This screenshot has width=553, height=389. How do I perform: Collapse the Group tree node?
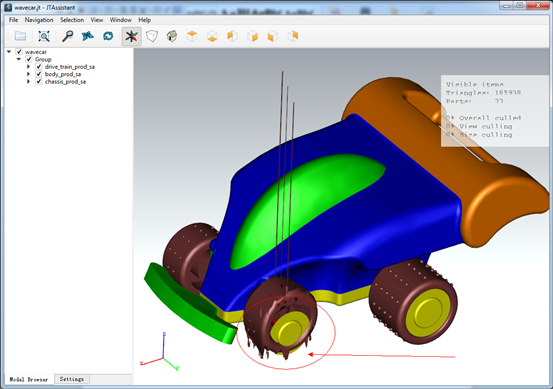19,59
